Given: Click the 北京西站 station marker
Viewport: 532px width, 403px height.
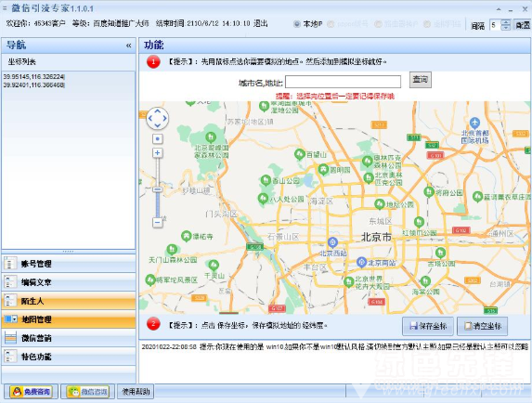Looking at the screenshot, I should pyautogui.click(x=332, y=241).
